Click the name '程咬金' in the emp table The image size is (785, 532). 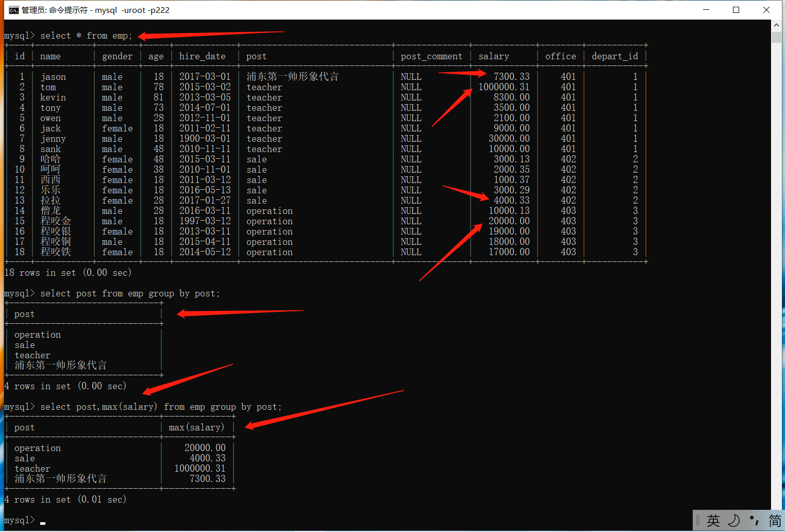[x=56, y=221]
